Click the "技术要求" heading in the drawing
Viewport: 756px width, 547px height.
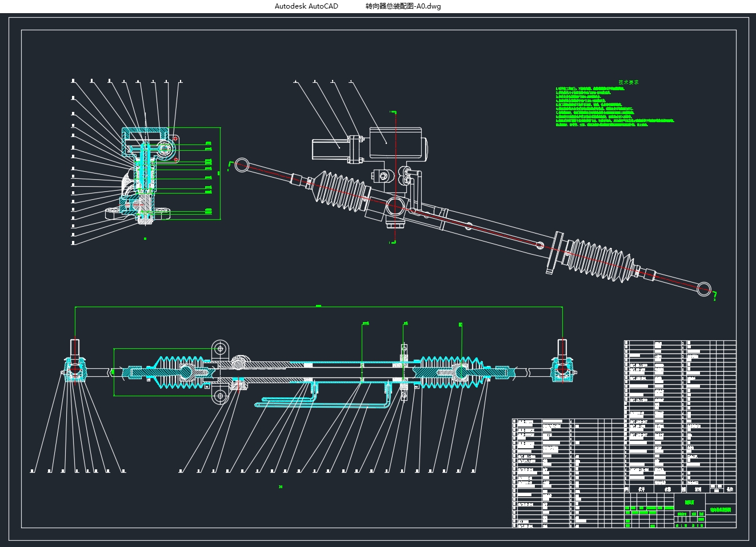click(629, 82)
